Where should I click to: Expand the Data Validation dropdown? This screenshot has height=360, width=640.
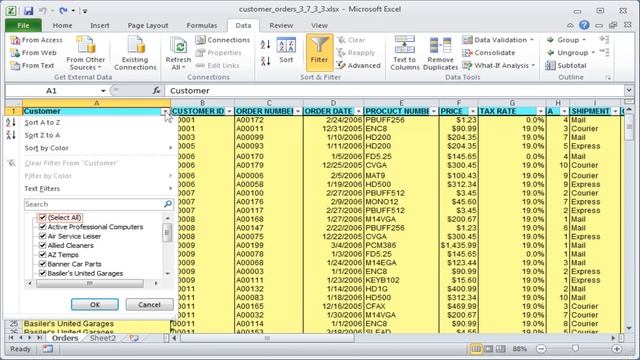coord(532,40)
